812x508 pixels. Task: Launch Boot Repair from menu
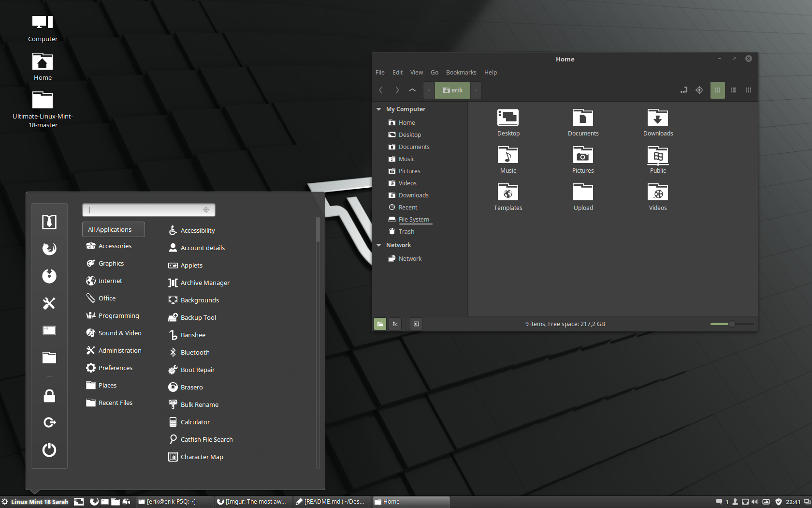tap(191, 370)
